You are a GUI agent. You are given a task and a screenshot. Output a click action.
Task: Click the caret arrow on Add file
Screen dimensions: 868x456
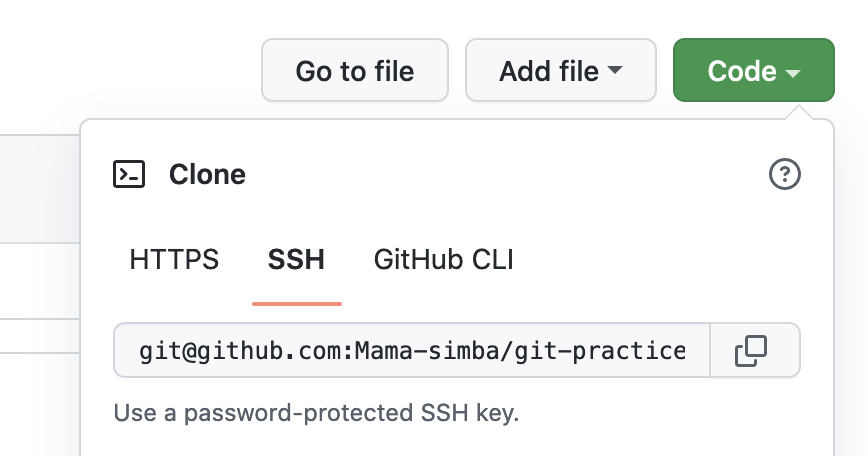(x=615, y=71)
